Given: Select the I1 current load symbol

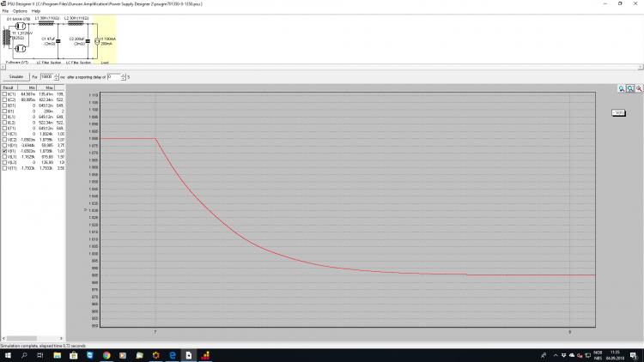Looking at the screenshot, I should click(97, 41).
